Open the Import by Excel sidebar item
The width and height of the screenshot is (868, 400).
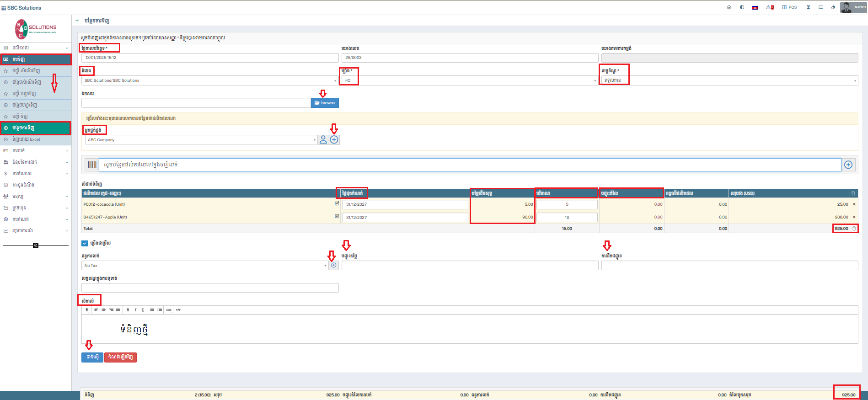27,139
